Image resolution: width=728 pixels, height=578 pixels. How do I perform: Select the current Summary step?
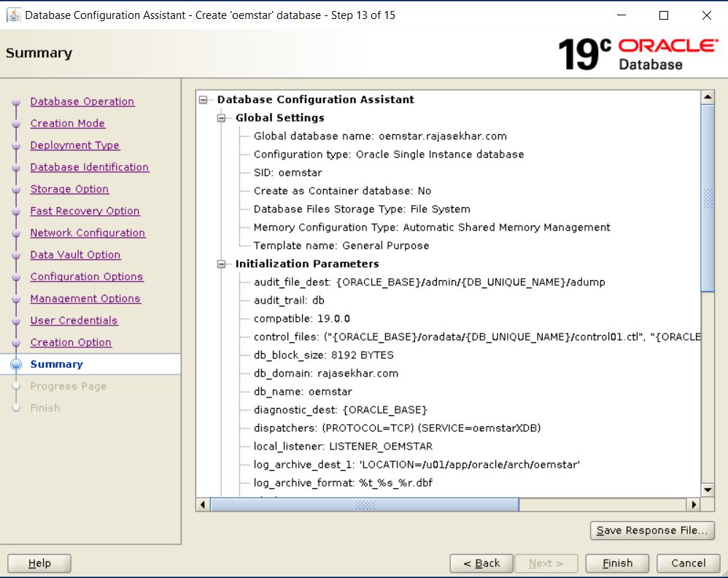pos(57,364)
